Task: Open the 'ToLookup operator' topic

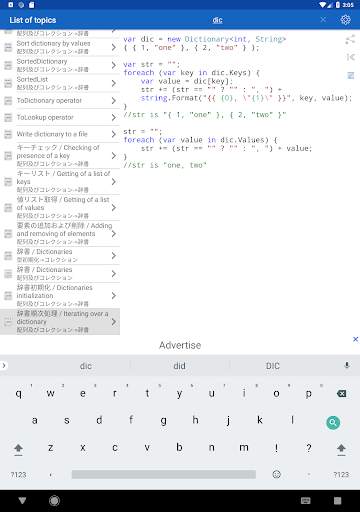Action: click(x=60, y=117)
